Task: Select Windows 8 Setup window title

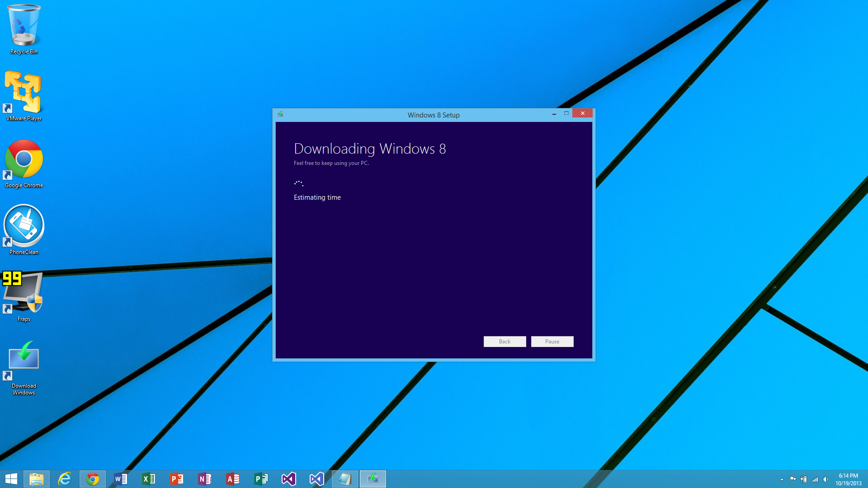Action: 434,114
